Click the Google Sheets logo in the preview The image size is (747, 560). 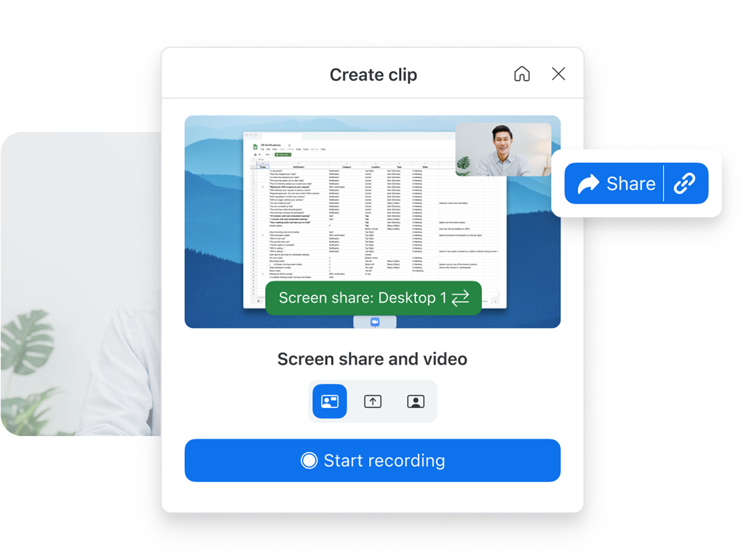point(255,147)
